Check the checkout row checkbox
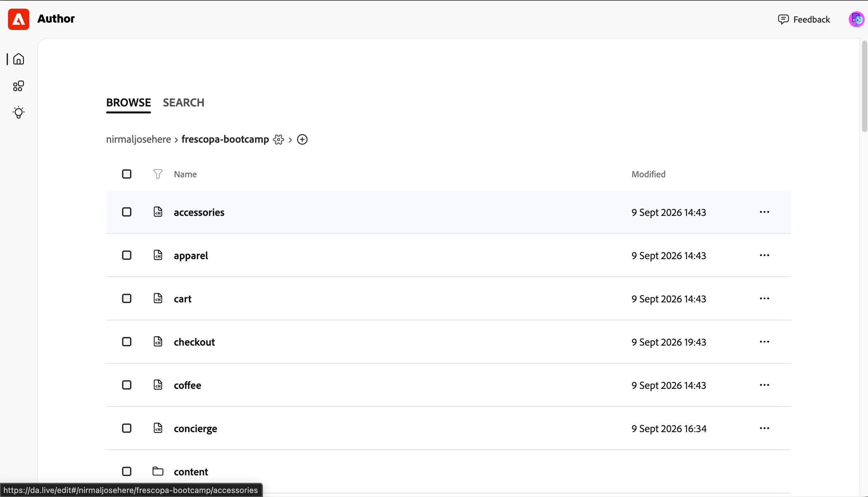 127,342
